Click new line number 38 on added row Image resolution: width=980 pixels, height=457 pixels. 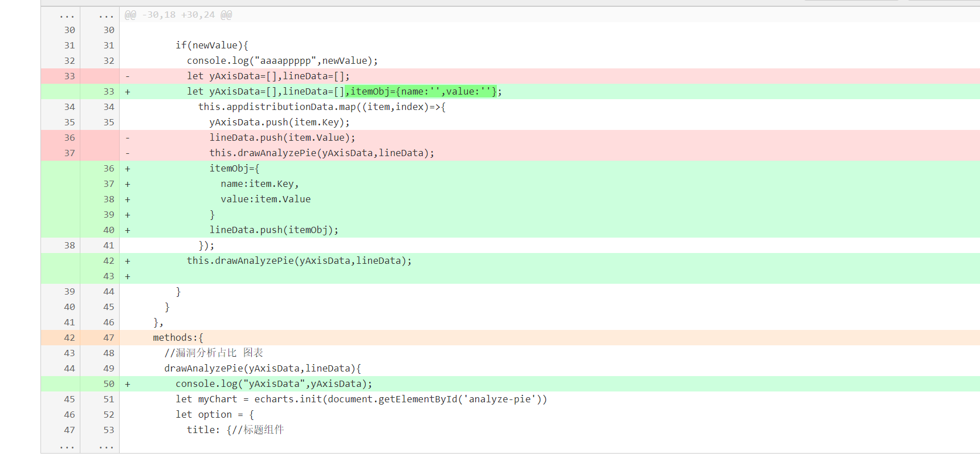109,199
